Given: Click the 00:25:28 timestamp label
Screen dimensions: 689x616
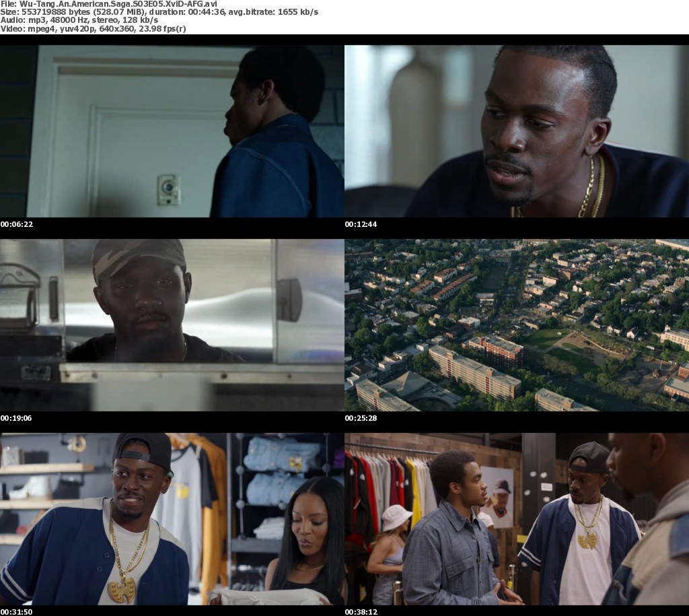Looking at the screenshot, I should [x=361, y=418].
